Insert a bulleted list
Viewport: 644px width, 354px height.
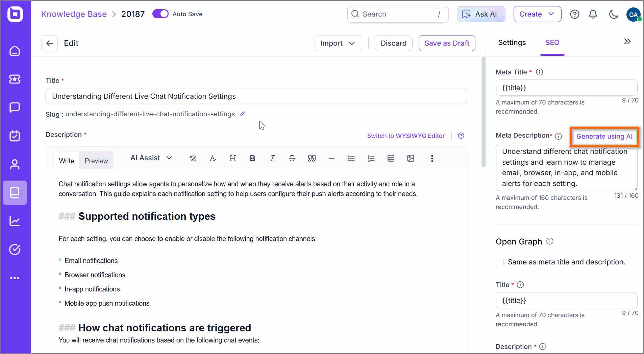[x=351, y=158]
